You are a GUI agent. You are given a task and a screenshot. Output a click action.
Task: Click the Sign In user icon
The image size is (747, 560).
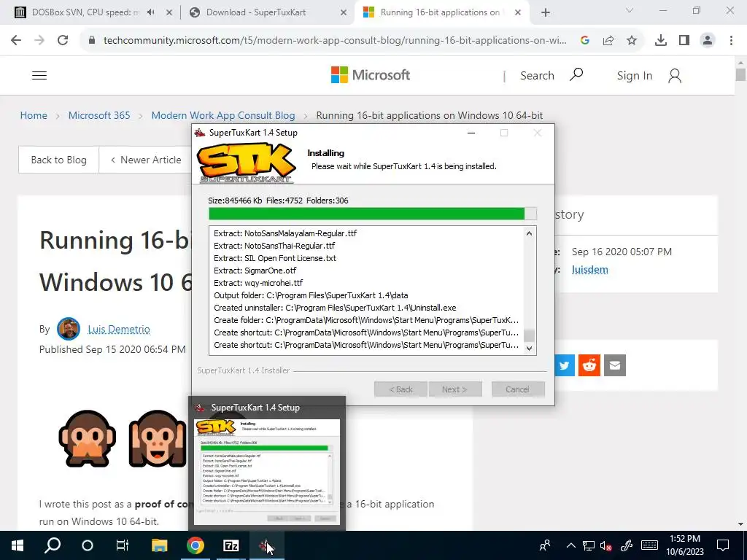[675, 76]
